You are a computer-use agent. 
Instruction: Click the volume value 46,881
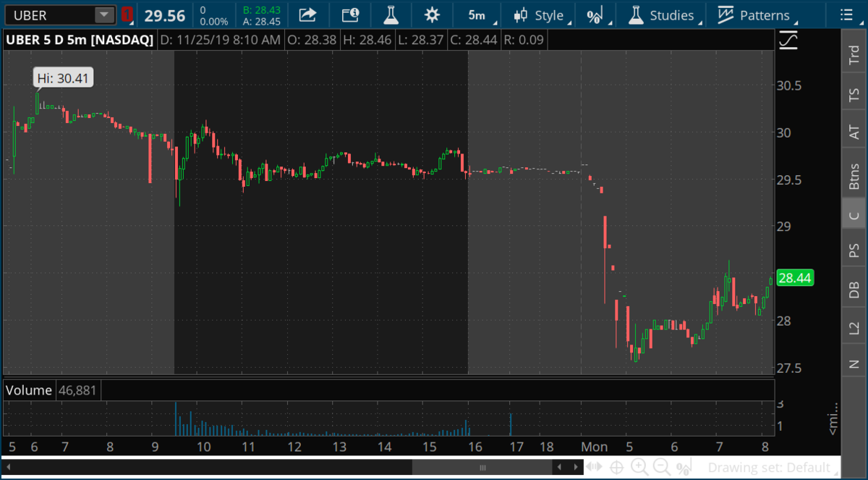(x=79, y=390)
